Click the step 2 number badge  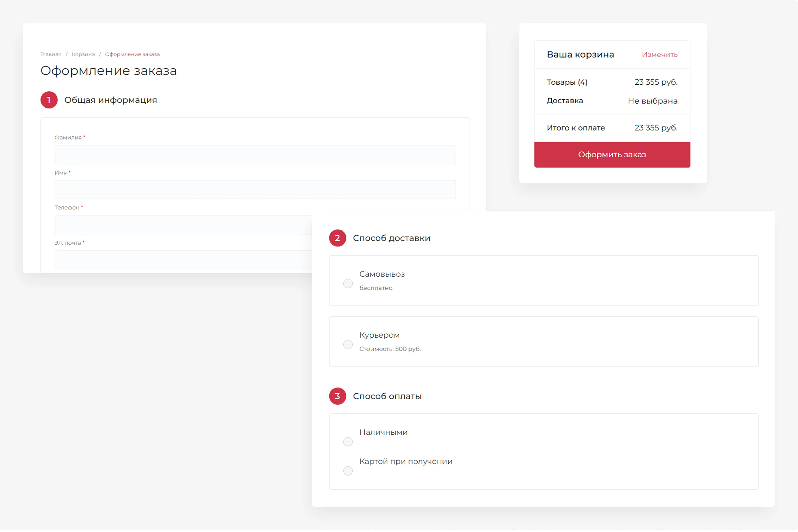337,238
